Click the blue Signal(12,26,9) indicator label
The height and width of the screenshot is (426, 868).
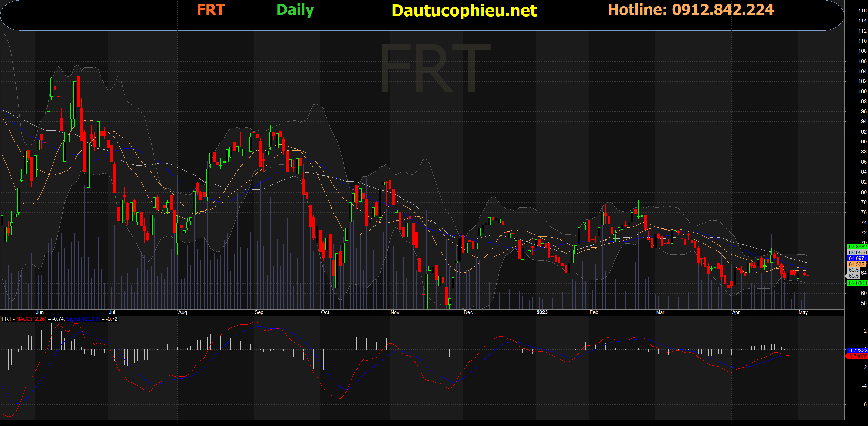tap(83, 319)
